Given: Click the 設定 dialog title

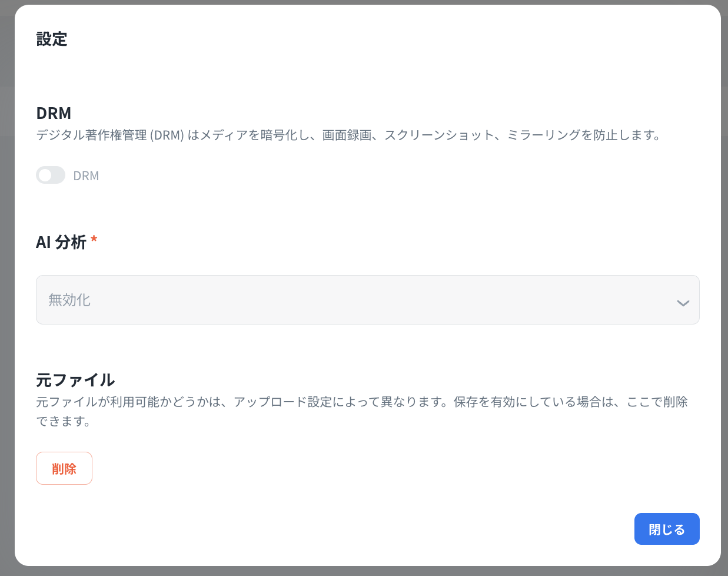Looking at the screenshot, I should click(x=52, y=39).
